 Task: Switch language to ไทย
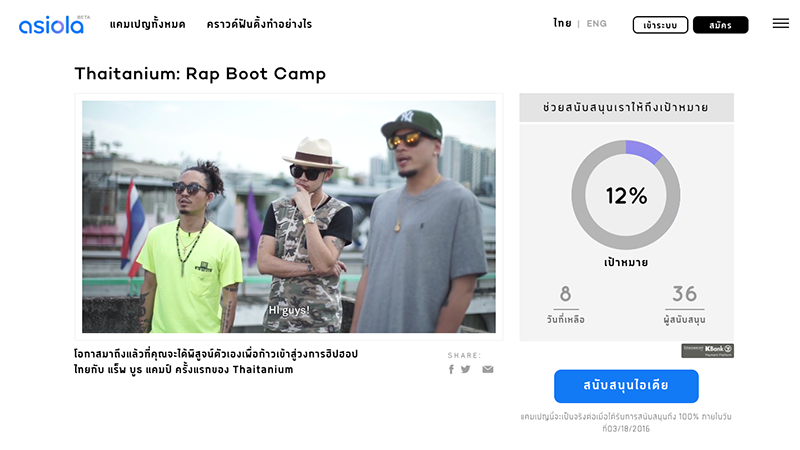[x=562, y=23]
